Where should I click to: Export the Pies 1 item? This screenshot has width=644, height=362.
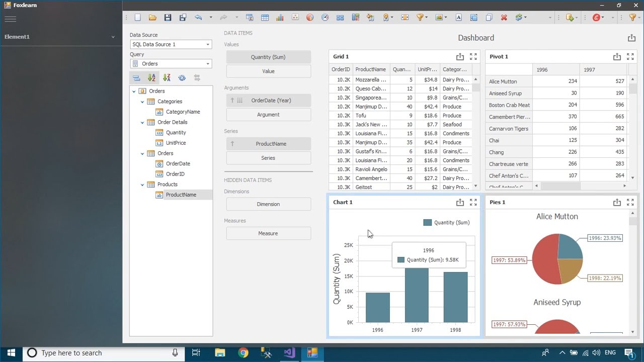[617, 202]
